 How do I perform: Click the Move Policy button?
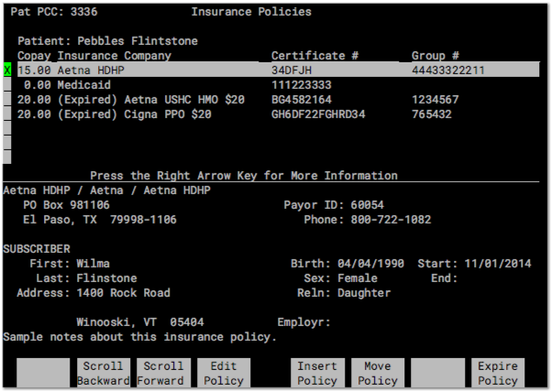(378, 373)
